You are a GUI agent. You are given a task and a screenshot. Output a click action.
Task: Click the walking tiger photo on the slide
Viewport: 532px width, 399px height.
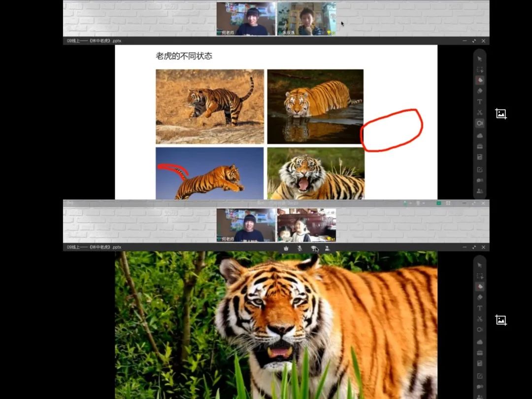[210, 106]
